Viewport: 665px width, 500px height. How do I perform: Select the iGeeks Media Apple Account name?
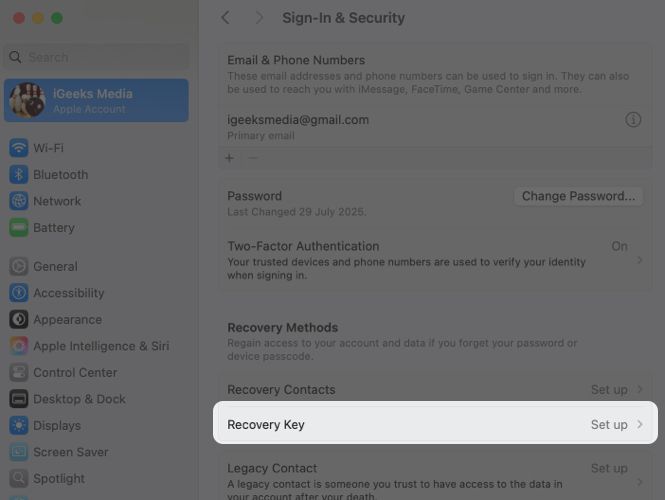coord(93,94)
